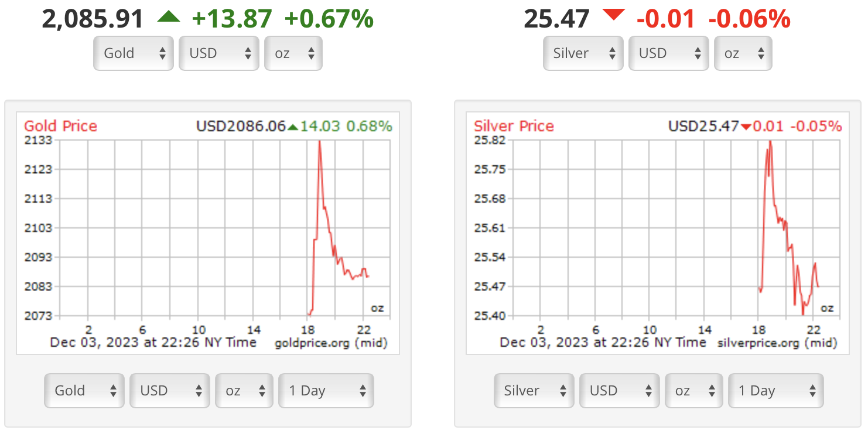Expand Gold selector below the gold chart
868x437 pixels.
click(x=84, y=391)
